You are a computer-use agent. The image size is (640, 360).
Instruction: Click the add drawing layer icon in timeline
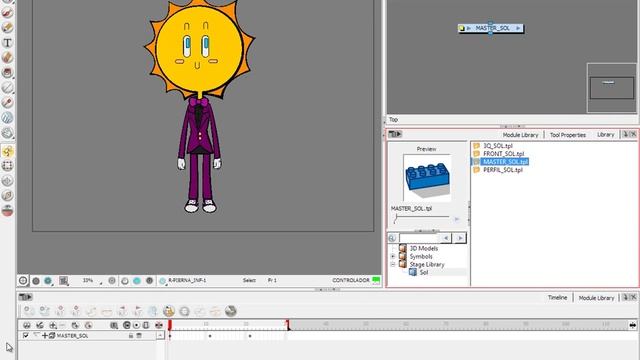(x=75, y=325)
